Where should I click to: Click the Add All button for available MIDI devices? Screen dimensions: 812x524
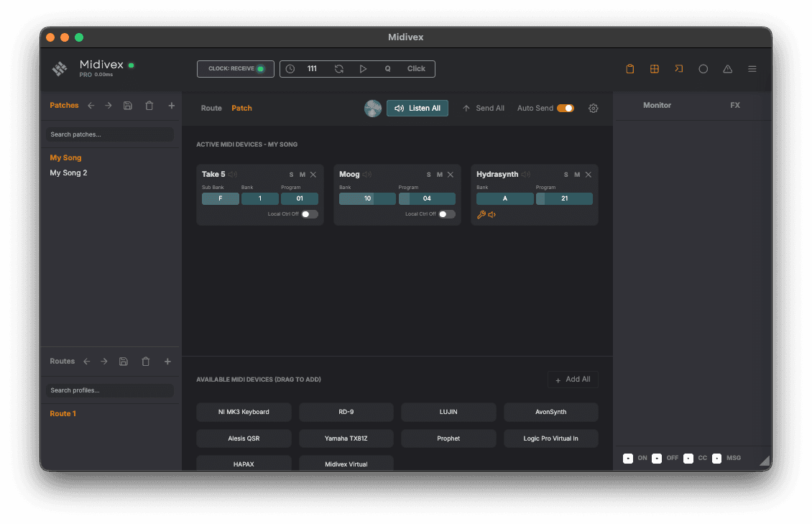pyautogui.click(x=573, y=379)
